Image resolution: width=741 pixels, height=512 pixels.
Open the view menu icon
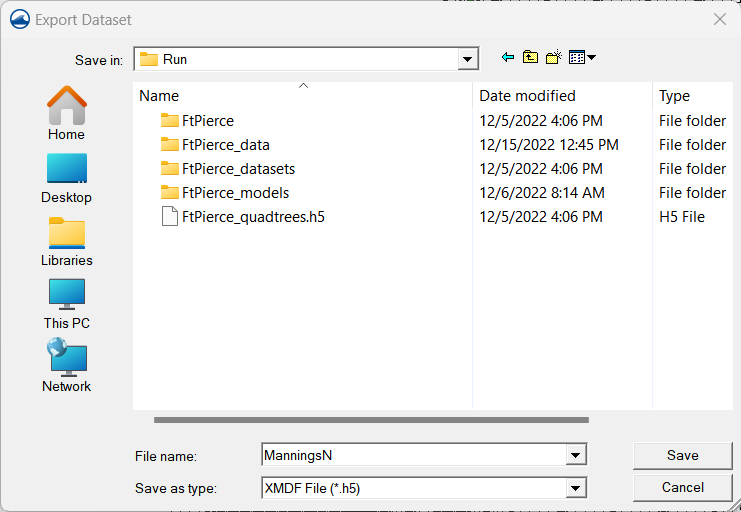tap(582, 58)
